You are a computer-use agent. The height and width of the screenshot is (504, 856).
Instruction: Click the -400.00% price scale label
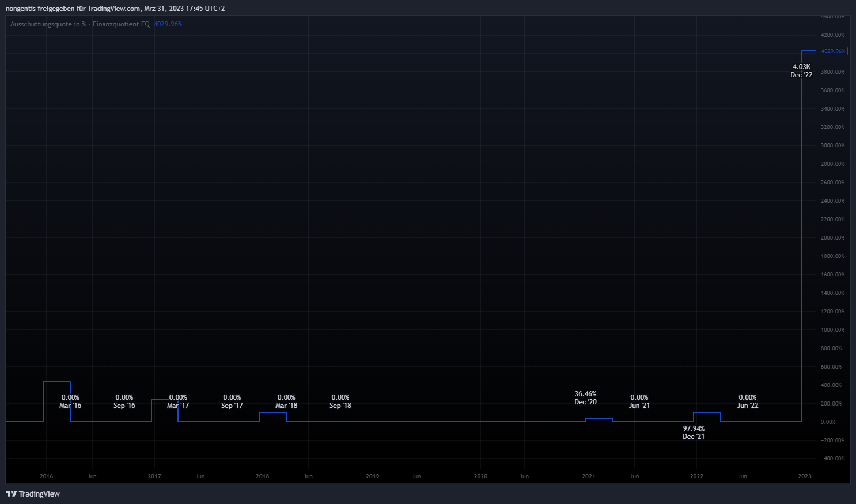pyautogui.click(x=832, y=458)
